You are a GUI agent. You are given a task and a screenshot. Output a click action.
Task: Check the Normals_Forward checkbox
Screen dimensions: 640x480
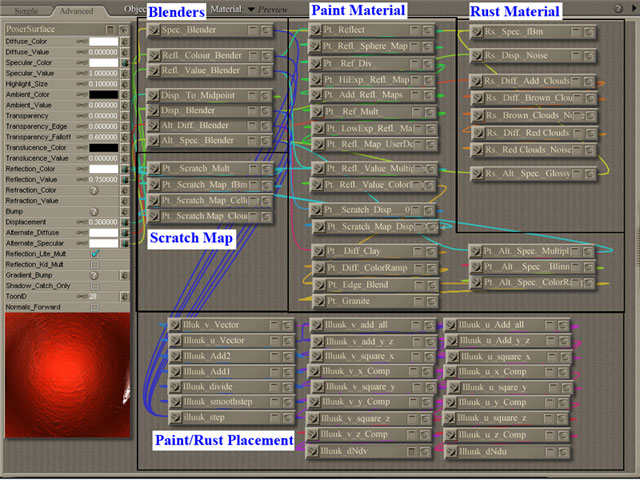point(95,305)
